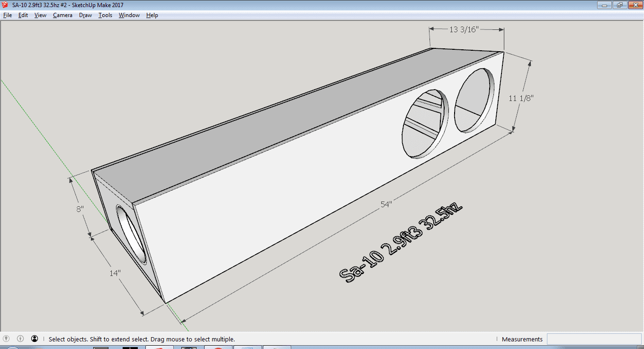Select the 8" dimension label
The height and width of the screenshot is (349, 644).
80,208
